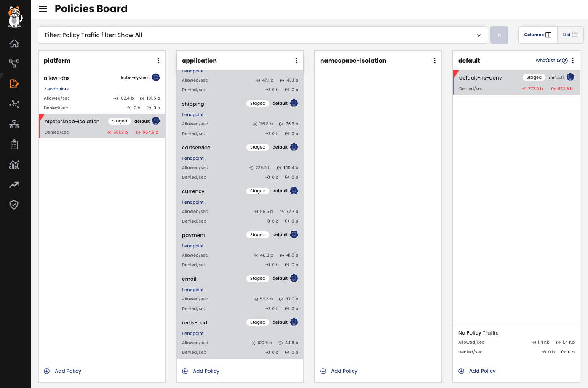Clear the filter with the X button

point(499,35)
